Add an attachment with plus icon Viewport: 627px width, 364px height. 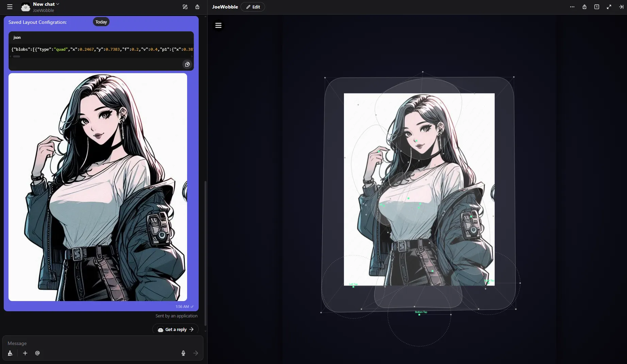click(25, 353)
